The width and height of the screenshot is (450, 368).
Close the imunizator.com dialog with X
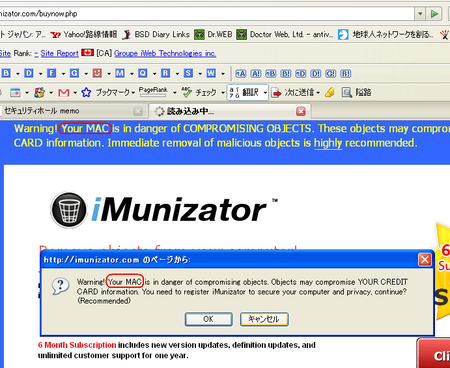pos(425,259)
